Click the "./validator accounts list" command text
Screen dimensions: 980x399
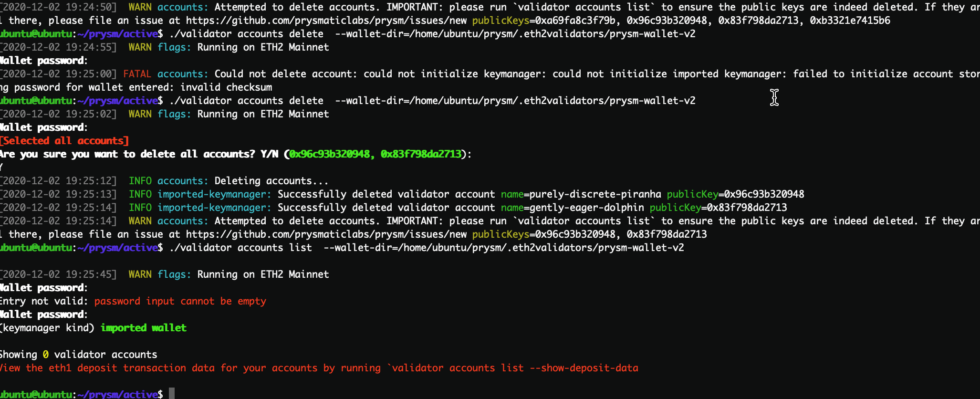240,248
